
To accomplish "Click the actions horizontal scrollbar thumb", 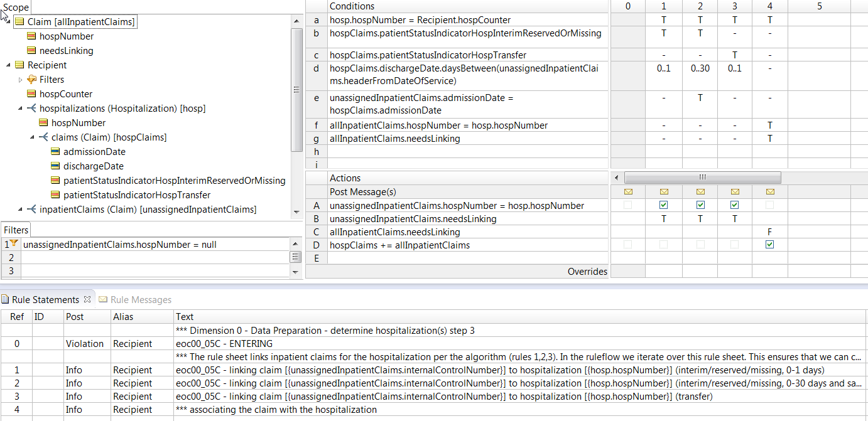I will [x=702, y=178].
